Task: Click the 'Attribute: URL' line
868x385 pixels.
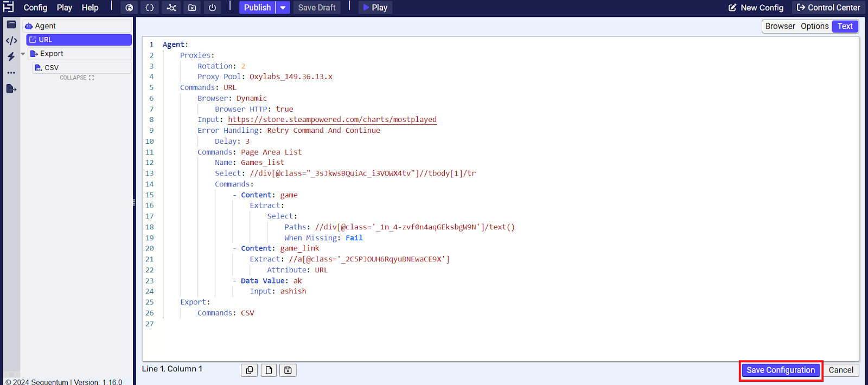Action: [297, 270]
